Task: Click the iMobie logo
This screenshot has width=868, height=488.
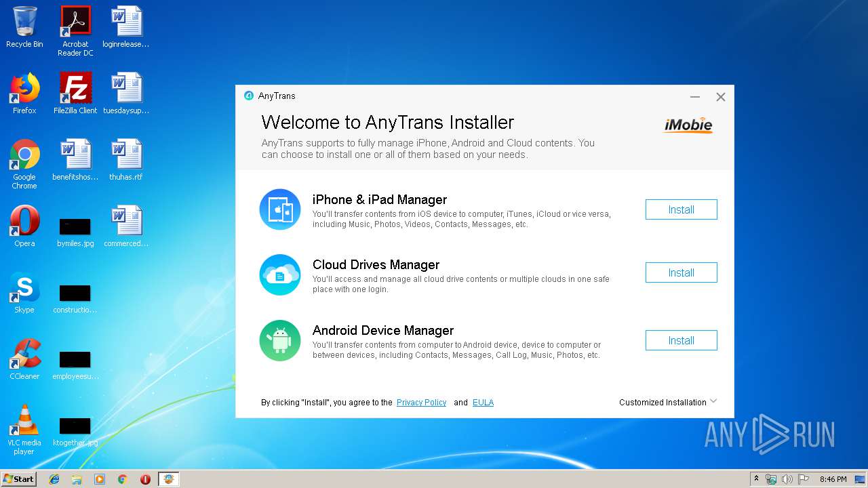Action: [688, 125]
